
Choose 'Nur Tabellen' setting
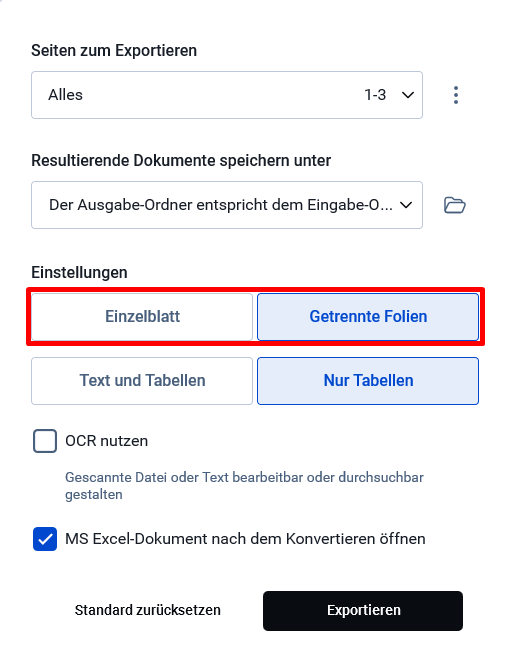click(x=368, y=381)
